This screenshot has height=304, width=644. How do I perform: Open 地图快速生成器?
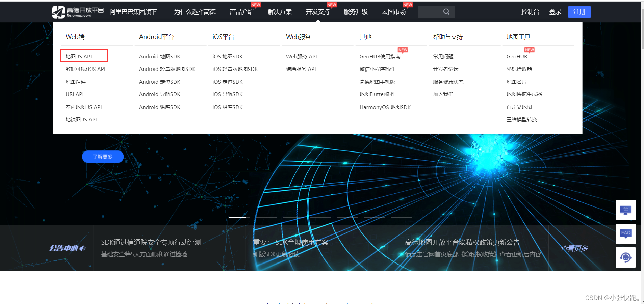524,94
